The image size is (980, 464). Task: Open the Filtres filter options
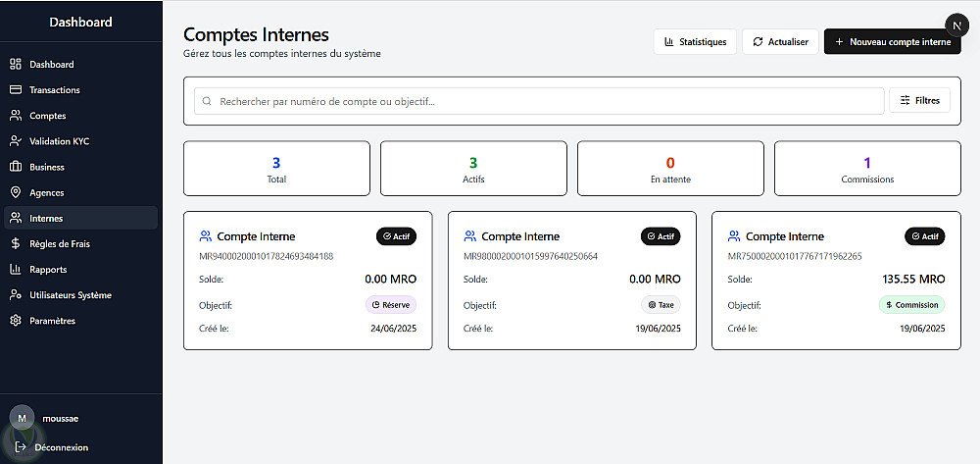(919, 101)
